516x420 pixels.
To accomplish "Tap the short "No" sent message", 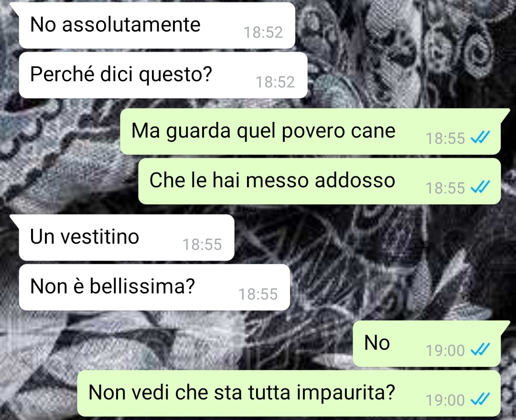I will tap(427, 344).
